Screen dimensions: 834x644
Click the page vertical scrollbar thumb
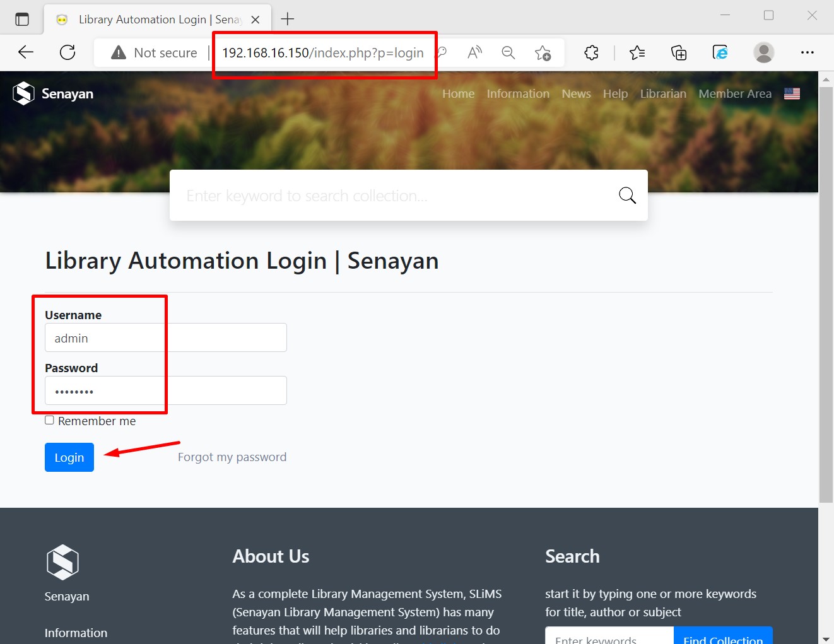825,290
